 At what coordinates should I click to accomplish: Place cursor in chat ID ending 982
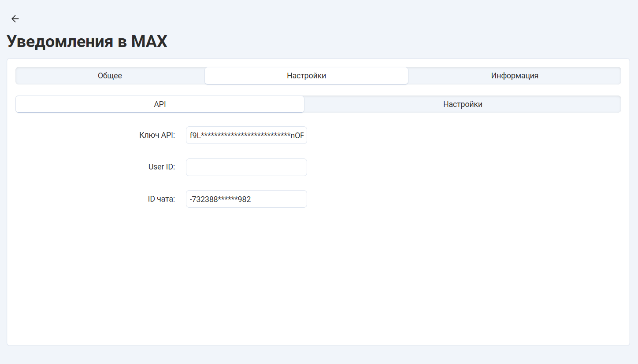click(245, 199)
